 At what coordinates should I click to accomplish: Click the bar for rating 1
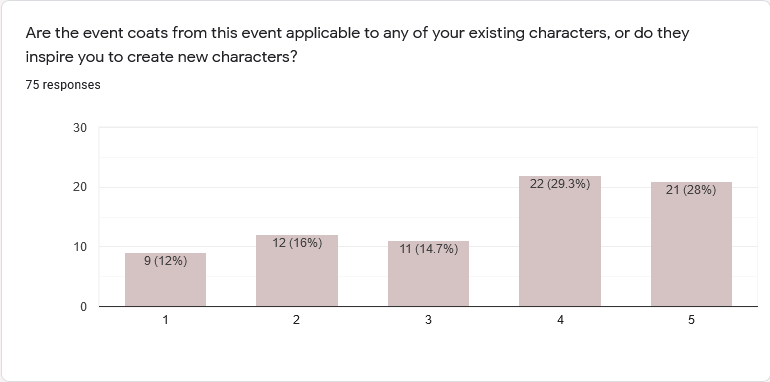(165, 279)
